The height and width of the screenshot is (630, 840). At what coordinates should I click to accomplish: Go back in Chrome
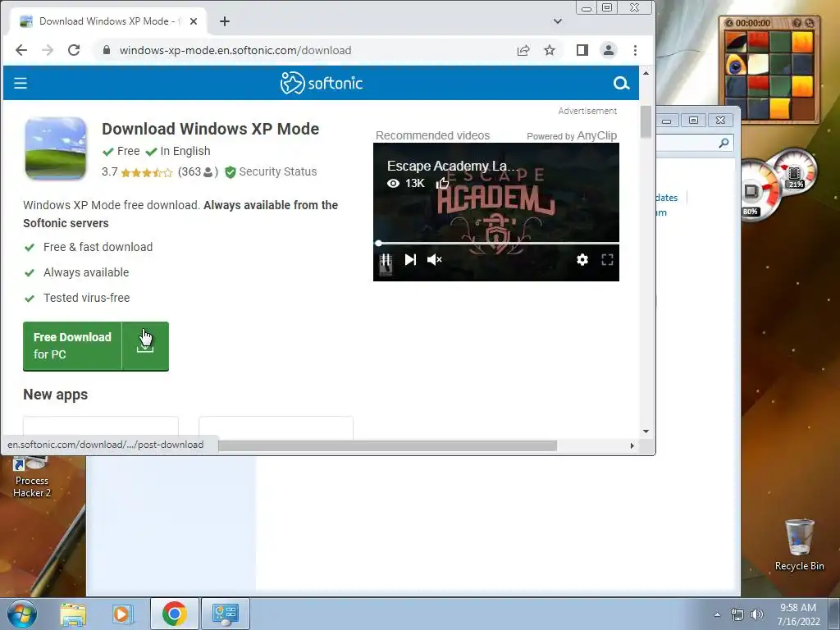pos(21,50)
